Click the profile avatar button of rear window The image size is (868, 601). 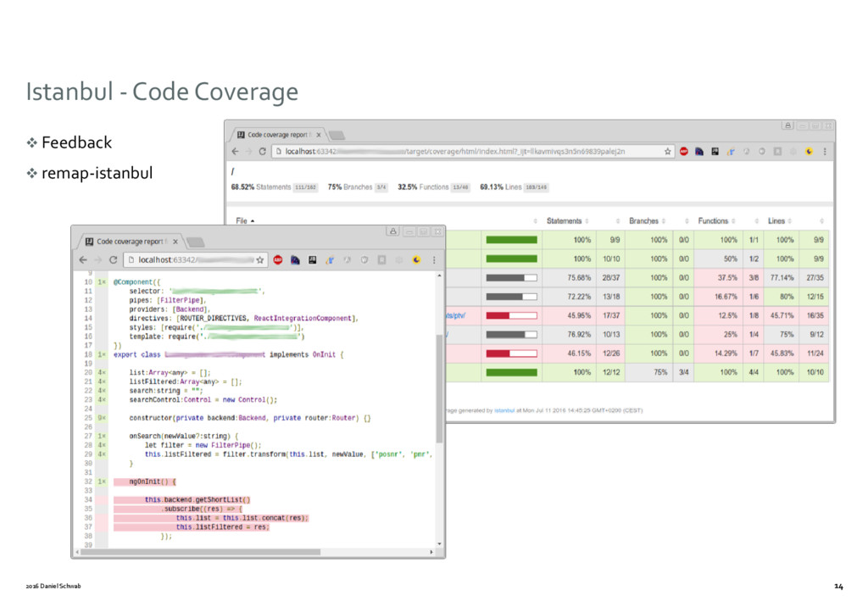click(x=787, y=125)
